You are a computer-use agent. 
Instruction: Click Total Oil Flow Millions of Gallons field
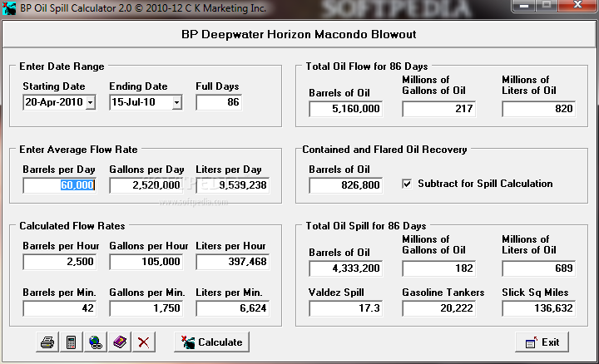coord(439,109)
